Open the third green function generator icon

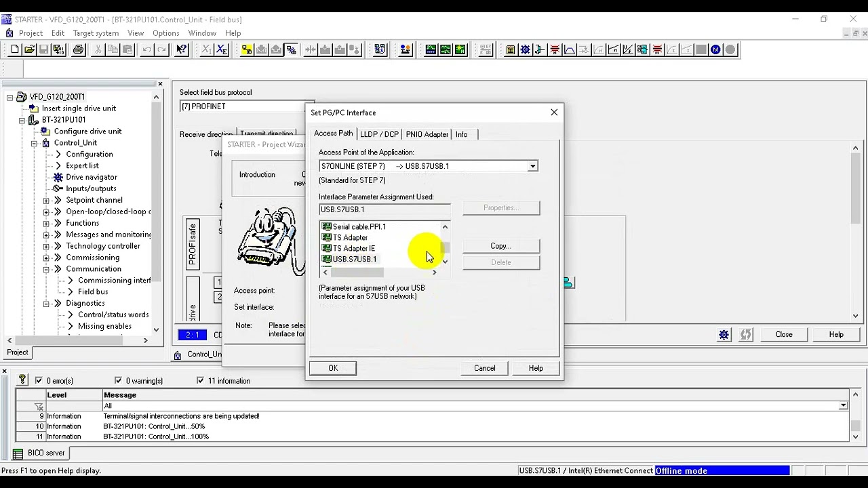pos(460,49)
